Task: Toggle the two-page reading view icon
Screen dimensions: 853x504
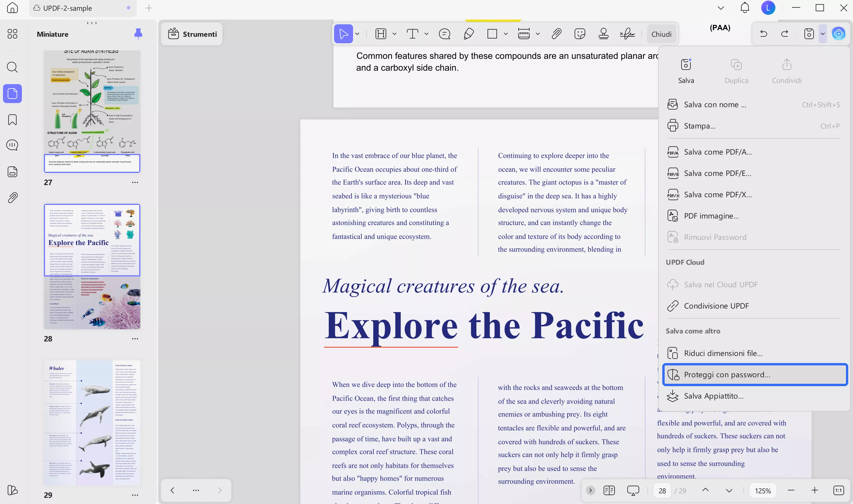Action: (x=609, y=490)
